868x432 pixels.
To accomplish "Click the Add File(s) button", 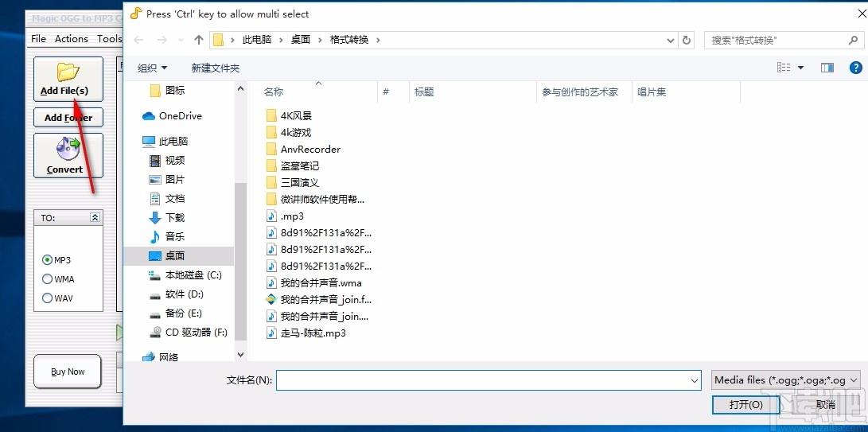I will click(x=68, y=80).
